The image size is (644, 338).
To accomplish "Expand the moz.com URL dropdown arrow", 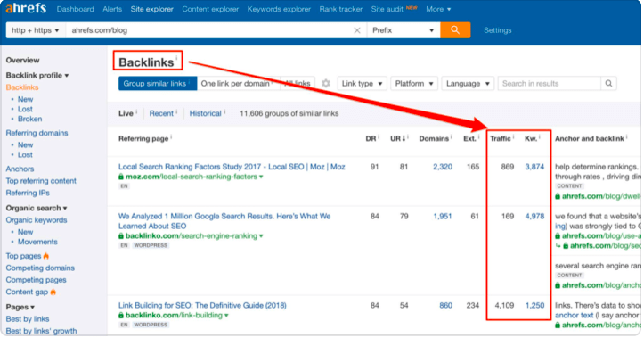I will click(x=261, y=177).
